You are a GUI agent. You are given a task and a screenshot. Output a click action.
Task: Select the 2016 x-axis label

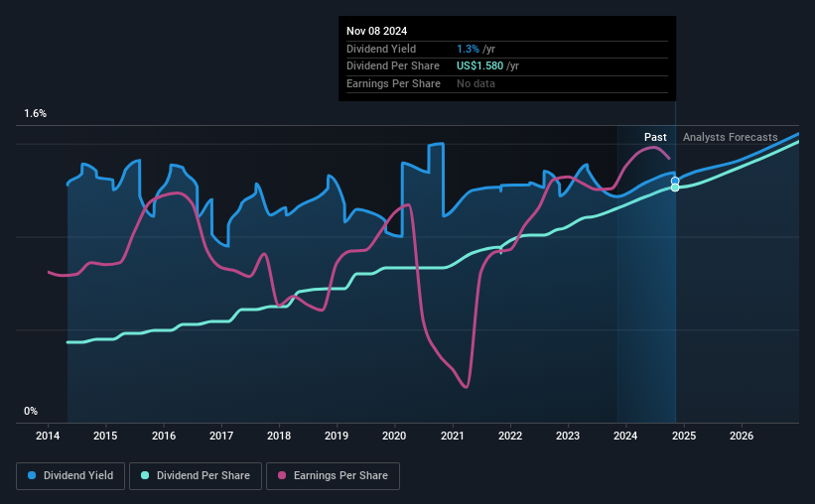(x=164, y=436)
